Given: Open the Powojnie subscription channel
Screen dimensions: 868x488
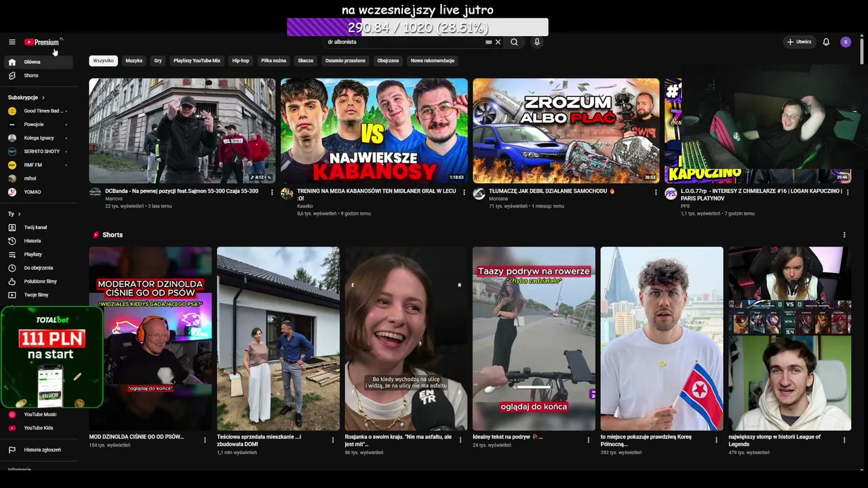Looking at the screenshot, I should point(39,124).
